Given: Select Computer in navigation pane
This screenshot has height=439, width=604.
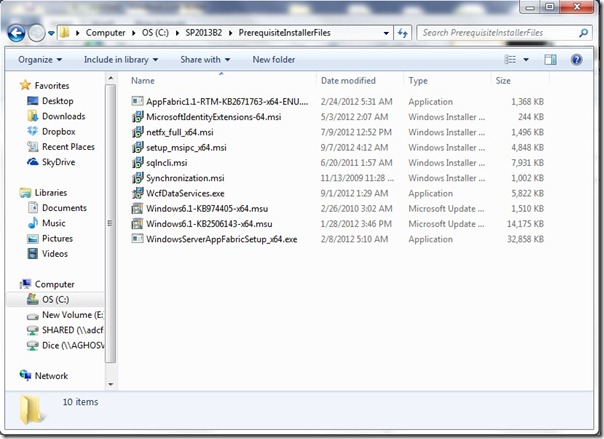Looking at the screenshot, I should 54,284.
